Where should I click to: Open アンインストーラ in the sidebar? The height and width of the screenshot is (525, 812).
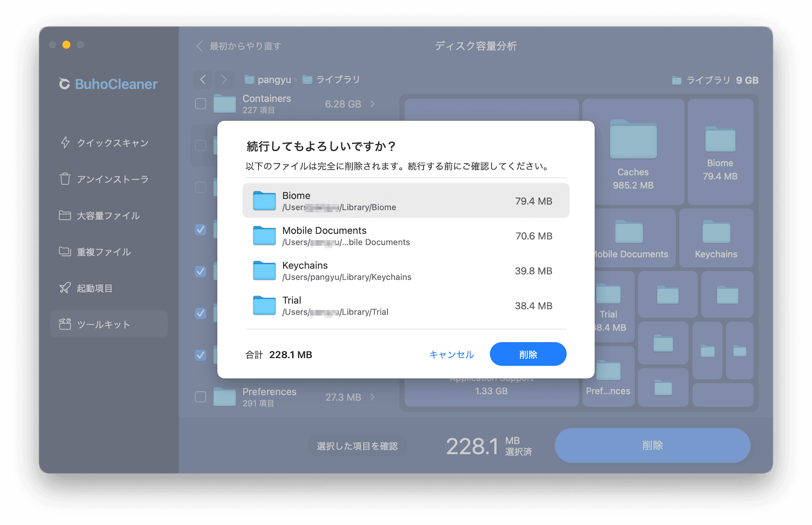(109, 179)
